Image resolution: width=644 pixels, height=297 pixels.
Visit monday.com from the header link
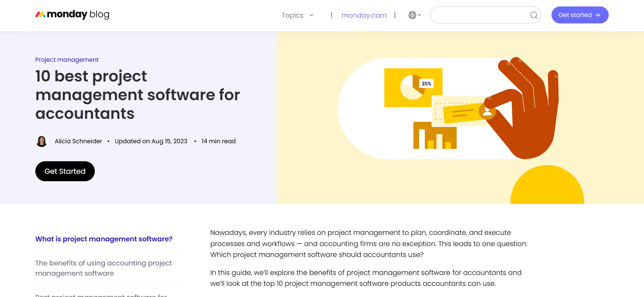pos(364,15)
